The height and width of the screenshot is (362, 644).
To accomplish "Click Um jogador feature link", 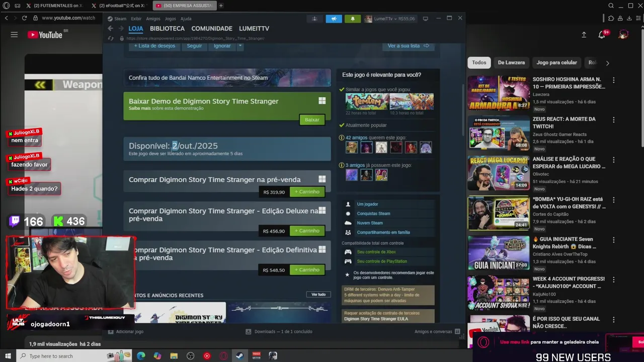I will tap(367, 204).
